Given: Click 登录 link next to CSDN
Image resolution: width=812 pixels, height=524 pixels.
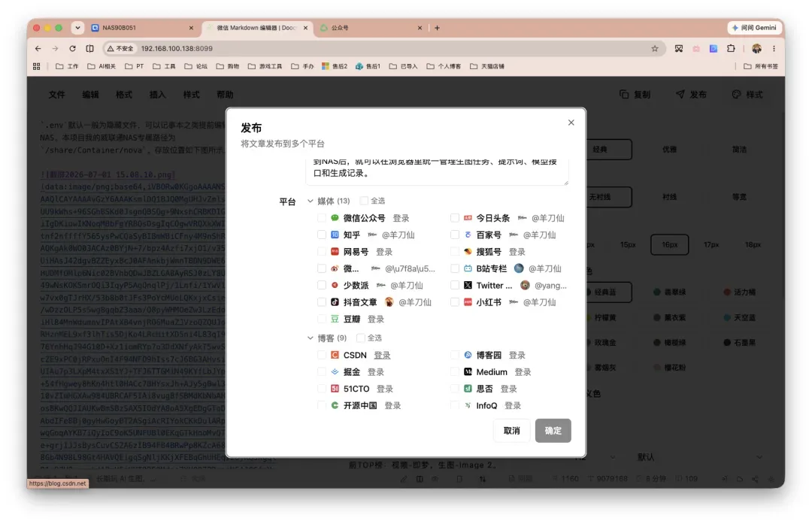Looking at the screenshot, I should pyautogui.click(x=382, y=355).
